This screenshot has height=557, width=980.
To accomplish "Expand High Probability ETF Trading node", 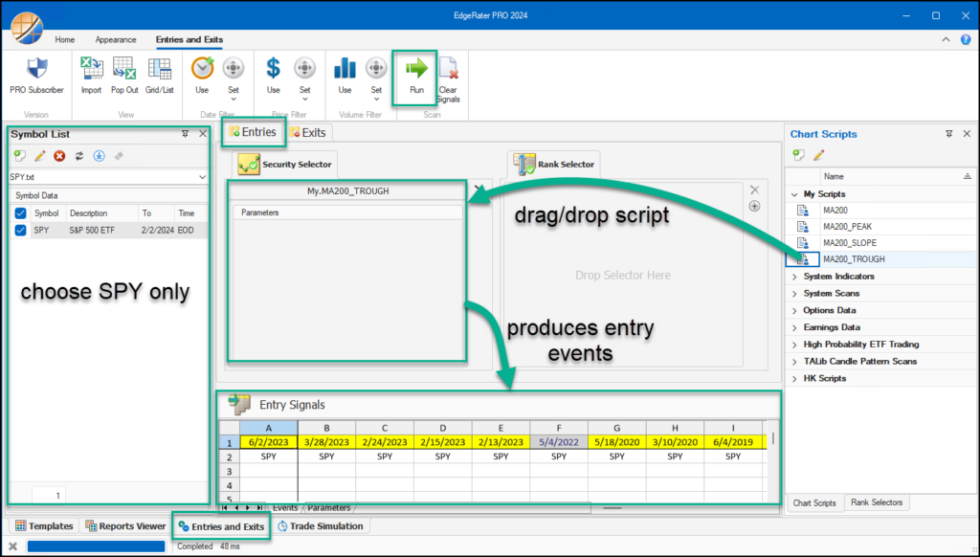I will 794,345.
